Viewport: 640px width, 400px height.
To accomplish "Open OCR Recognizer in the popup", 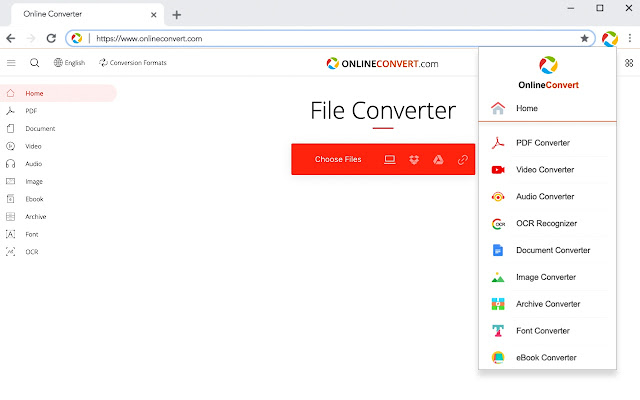I will click(547, 224).
